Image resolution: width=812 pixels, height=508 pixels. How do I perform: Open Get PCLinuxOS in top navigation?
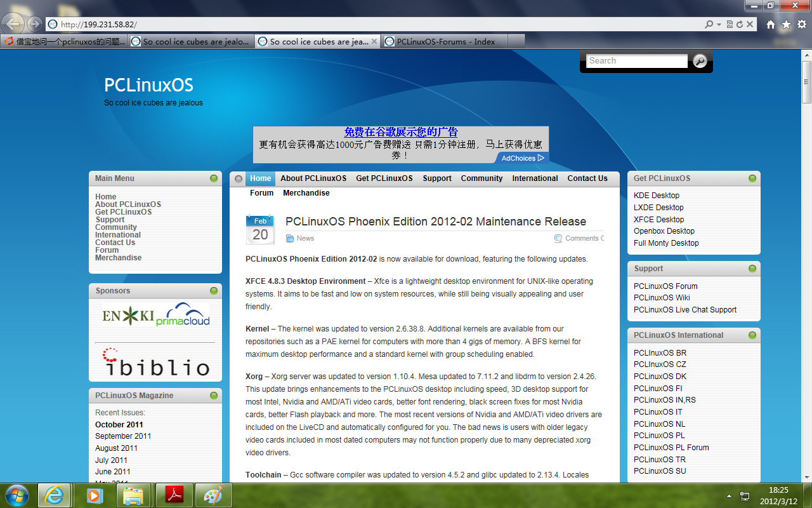coord(384,178)
